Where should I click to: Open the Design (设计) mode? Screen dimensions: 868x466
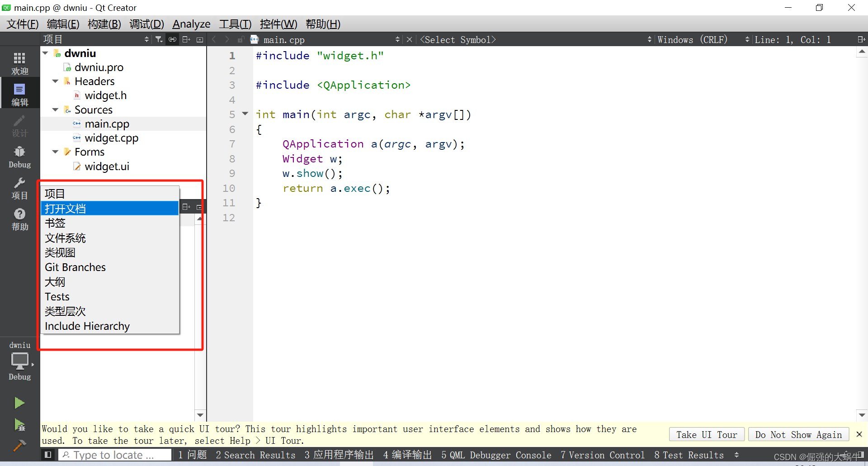pyautogui.click(x=19, y=125)
